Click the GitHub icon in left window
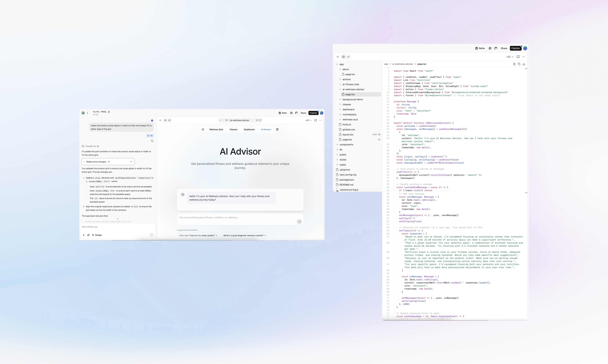 [296, 113]
